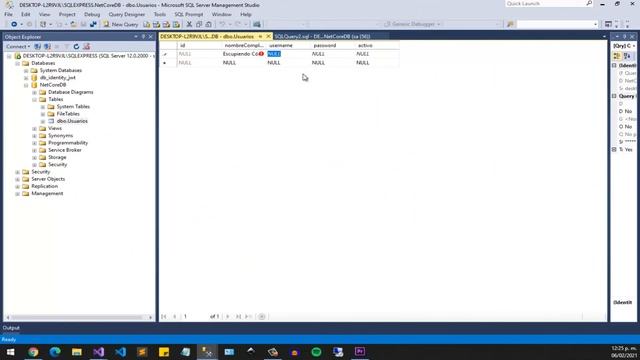Open the search combo box dropdown in toolbar

(595, 24)
